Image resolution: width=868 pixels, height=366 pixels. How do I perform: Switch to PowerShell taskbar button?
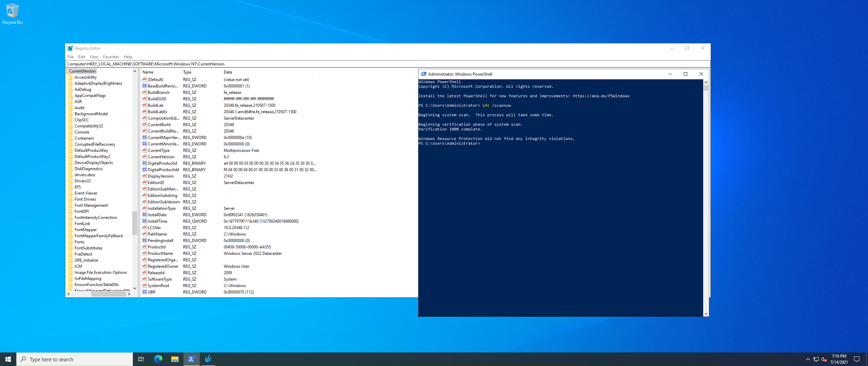[x=191, y=359]
